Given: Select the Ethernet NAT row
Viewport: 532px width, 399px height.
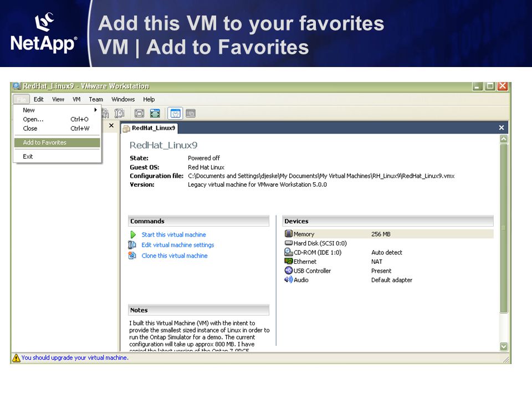Looking at the screenshot, I should 388,261.
